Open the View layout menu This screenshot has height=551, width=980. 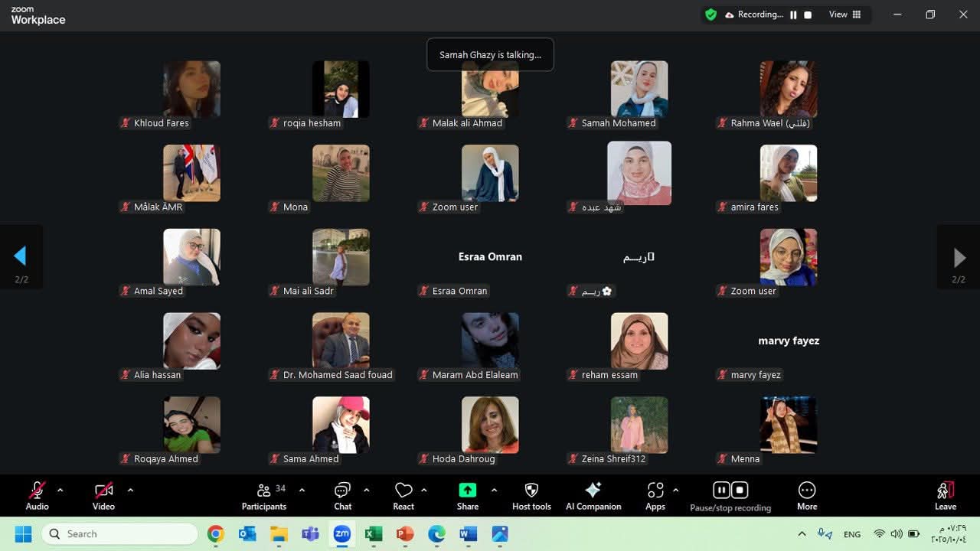pyautogui.click(x=844, y=15)
